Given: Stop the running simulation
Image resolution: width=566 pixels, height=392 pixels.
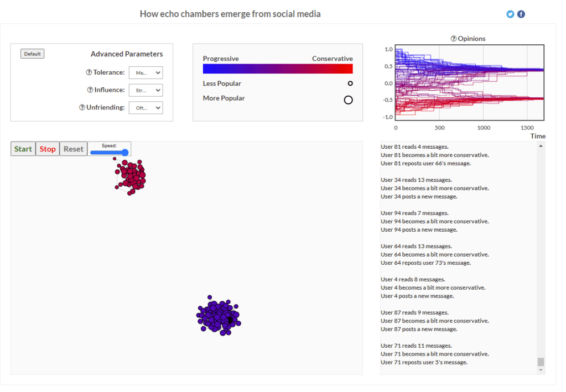Looking at the screenshot, I should click(48, 149).
